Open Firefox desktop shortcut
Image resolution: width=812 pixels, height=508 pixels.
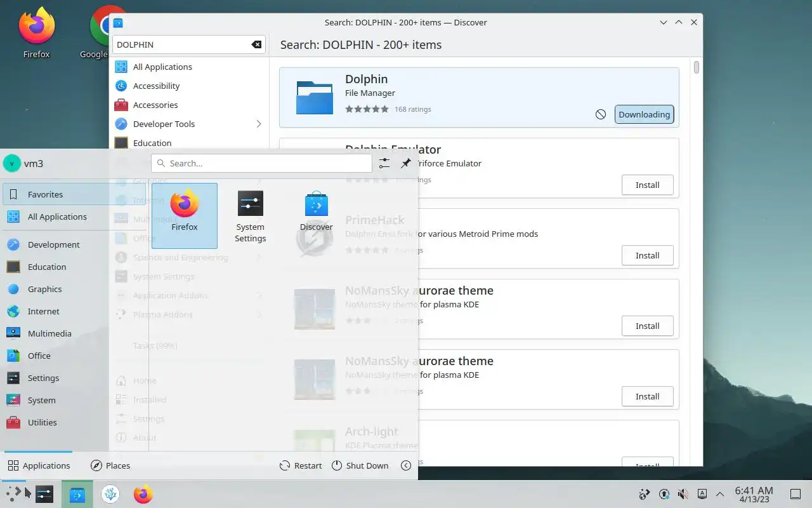(36, 33)
